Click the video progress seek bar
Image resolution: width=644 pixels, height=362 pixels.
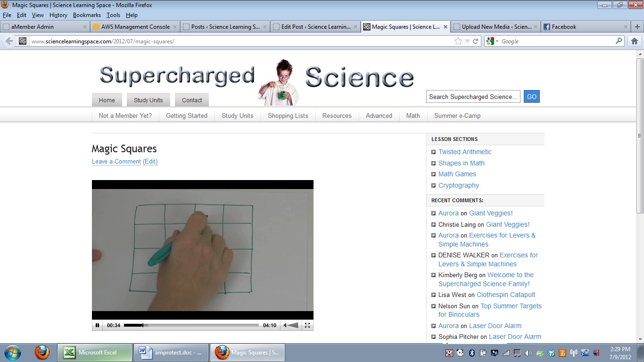pyautogui.click(x=191, y=325)
